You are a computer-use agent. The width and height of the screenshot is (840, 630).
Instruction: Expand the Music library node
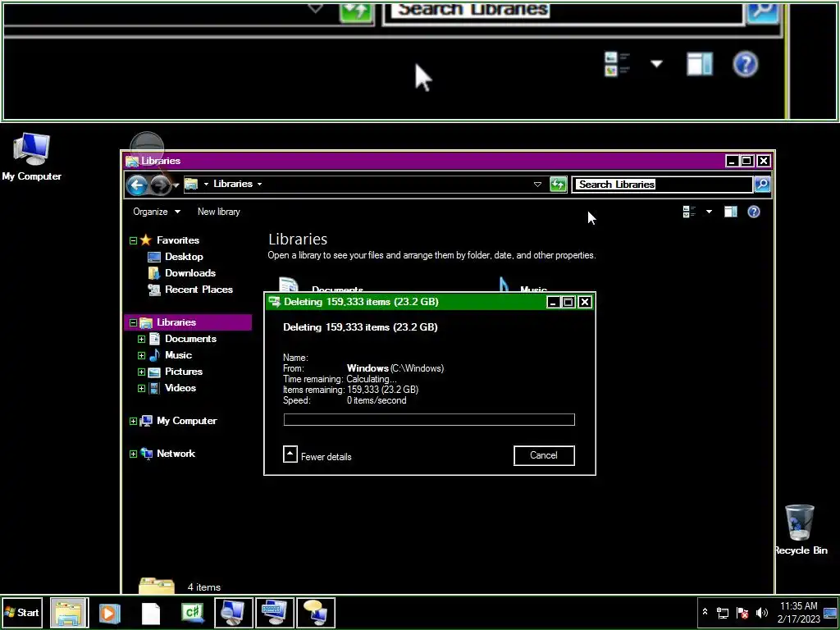click(x=141, y=356)
